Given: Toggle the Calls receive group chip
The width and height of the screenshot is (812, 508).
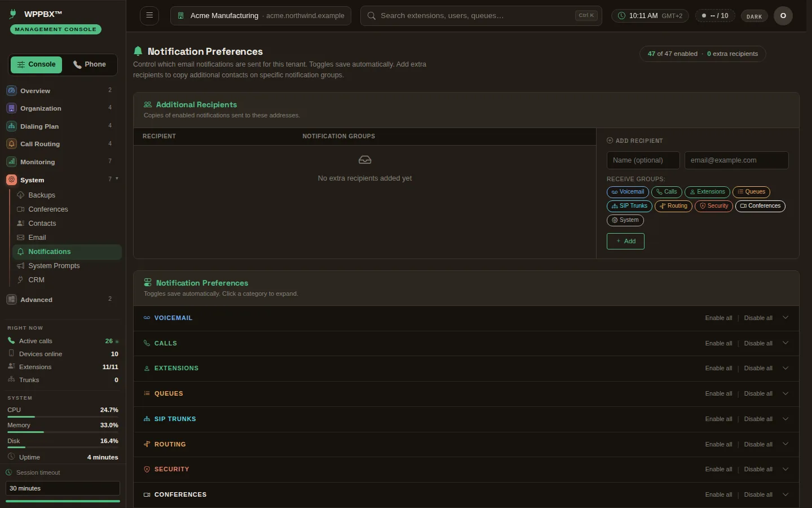Looking at the screenshot, I should click(667, 192).
